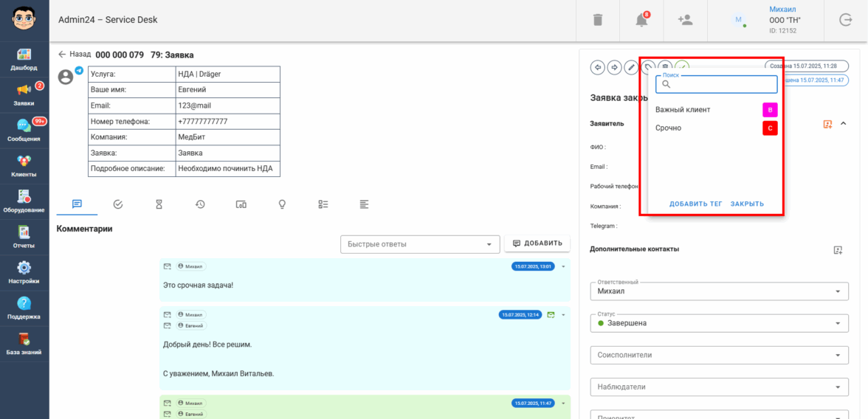Click the МедБит company cell
This screenshot has width=868, height=419.
click(228, 137)
